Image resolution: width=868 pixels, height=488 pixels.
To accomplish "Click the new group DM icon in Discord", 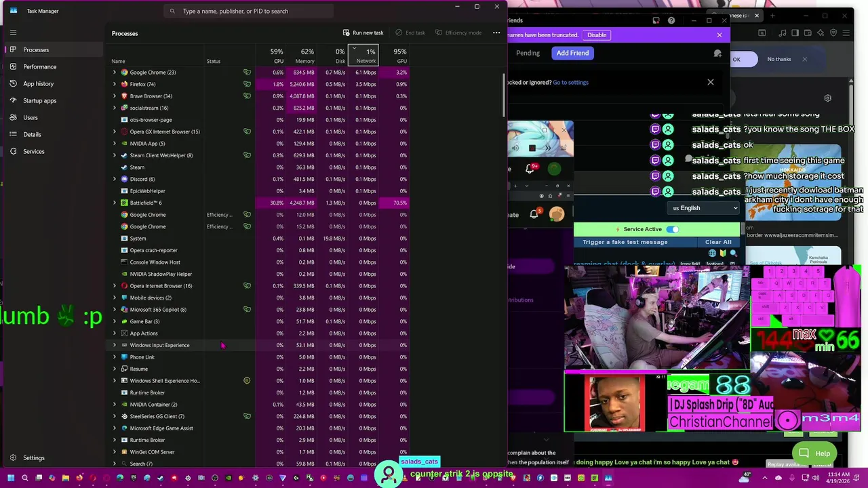I will click(718, 53).
